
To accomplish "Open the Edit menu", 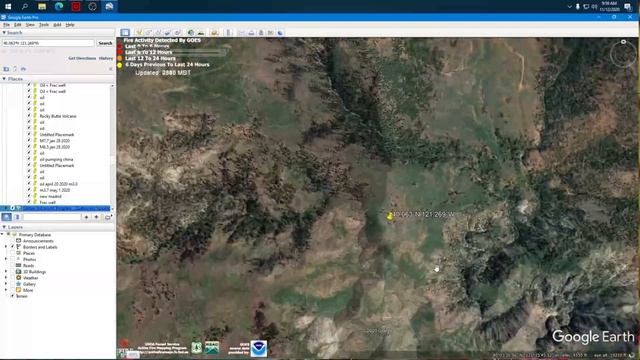I will (x=18, y=25).
